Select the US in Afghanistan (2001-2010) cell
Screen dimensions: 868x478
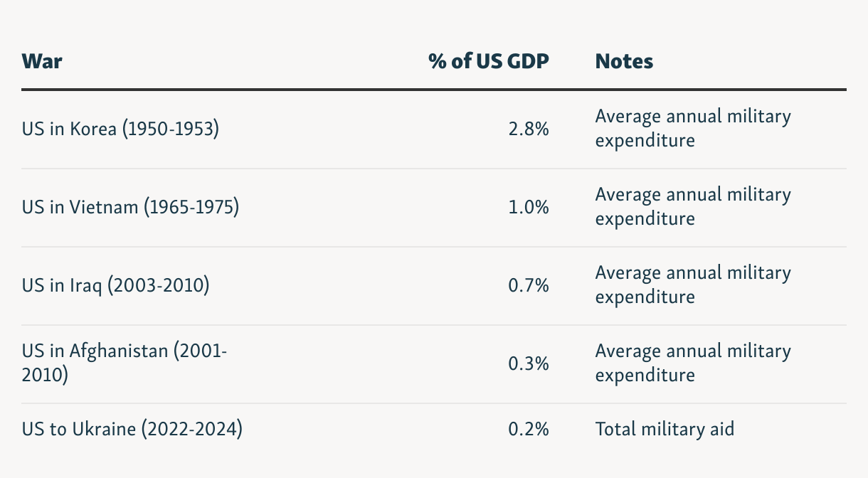point(125,363)
